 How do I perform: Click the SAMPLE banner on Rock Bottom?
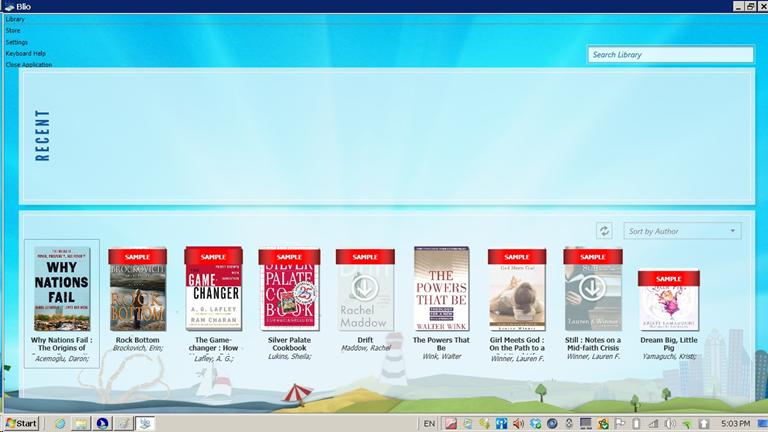tap(138, 257)
